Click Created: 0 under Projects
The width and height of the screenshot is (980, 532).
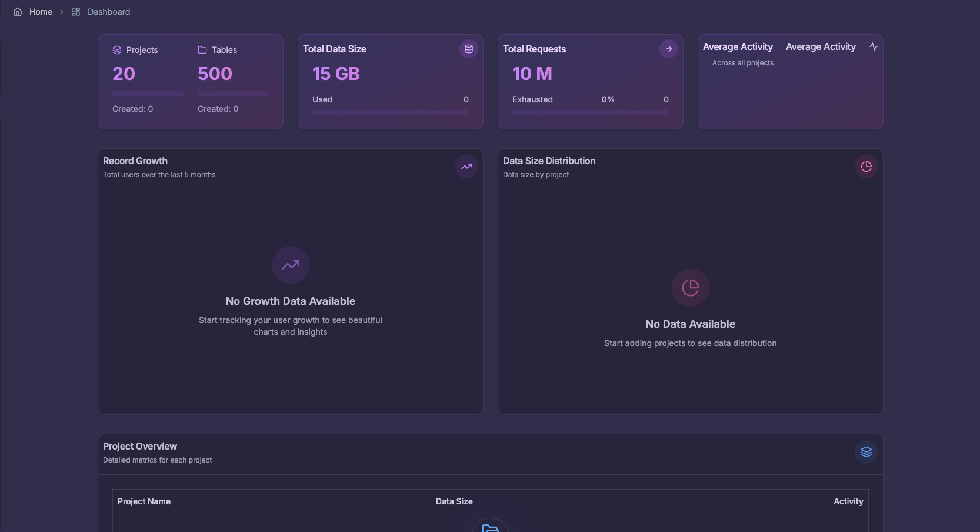[133, 109]
